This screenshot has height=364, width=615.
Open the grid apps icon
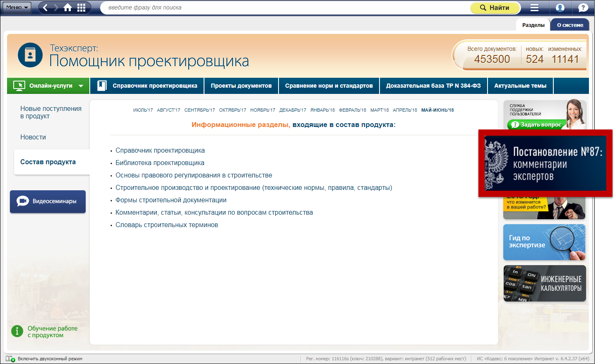tap(82, 7)
